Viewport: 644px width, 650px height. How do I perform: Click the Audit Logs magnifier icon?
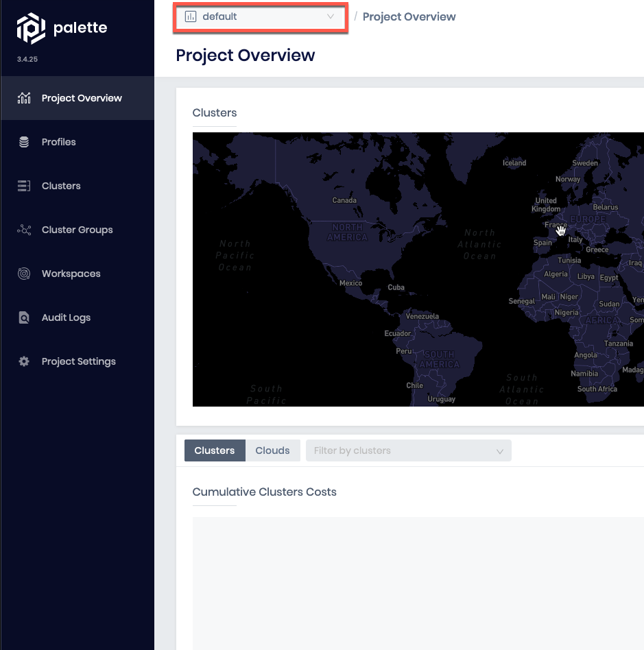coord(24,317)
